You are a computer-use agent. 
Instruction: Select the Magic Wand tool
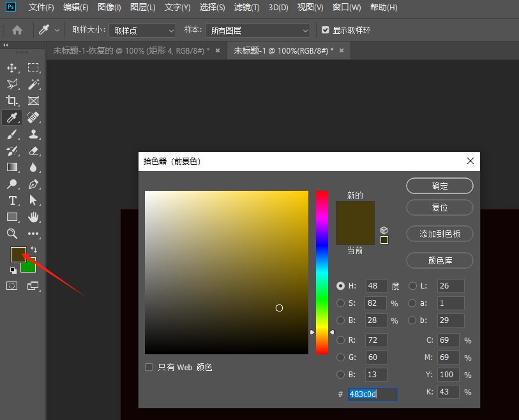[x=33, y=84]
